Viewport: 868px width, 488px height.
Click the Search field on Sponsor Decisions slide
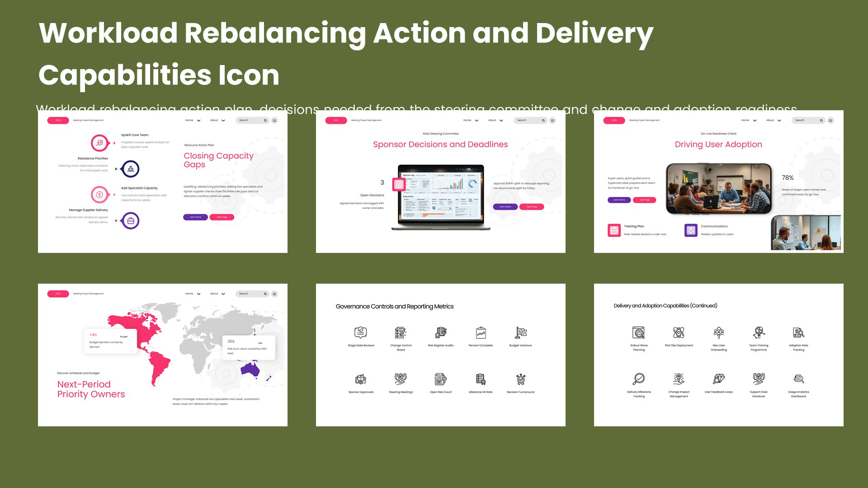(x=531, y=120)
